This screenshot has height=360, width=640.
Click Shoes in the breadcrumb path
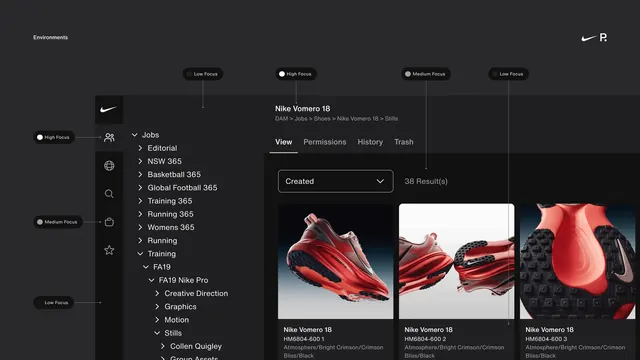tap(322, 119)
